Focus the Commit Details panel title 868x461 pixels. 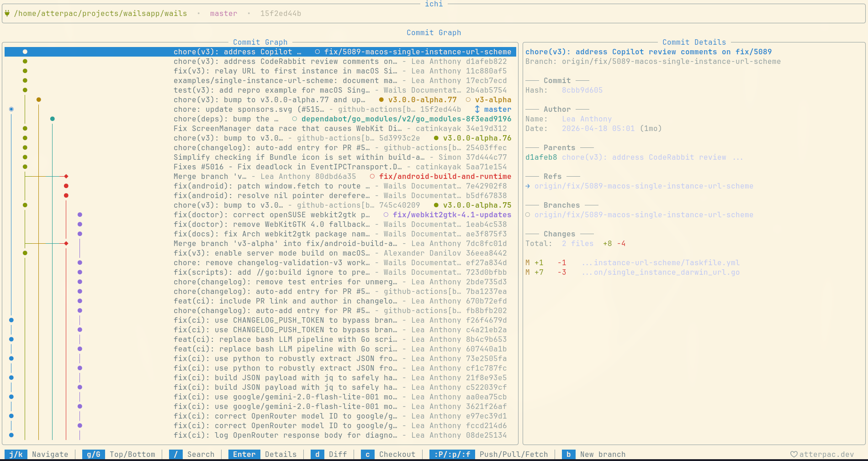click(694, 42)
